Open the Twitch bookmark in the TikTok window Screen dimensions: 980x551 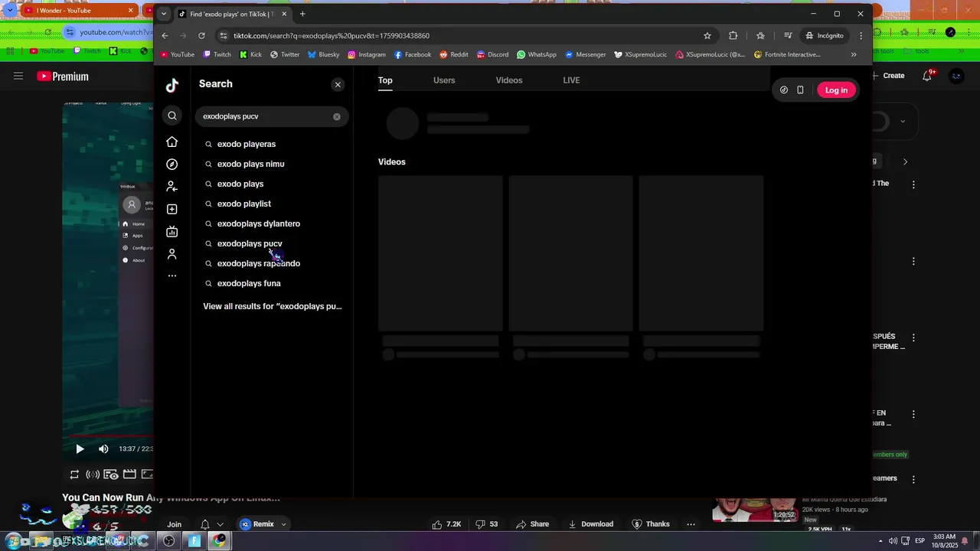[x=217, y=54]
